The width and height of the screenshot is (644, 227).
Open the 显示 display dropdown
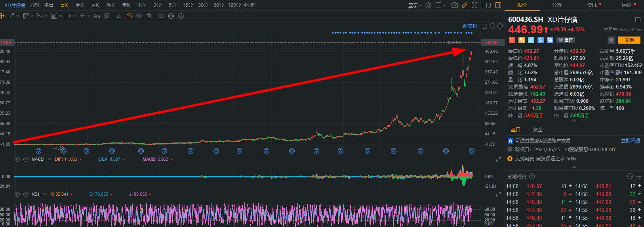point(415,5)
